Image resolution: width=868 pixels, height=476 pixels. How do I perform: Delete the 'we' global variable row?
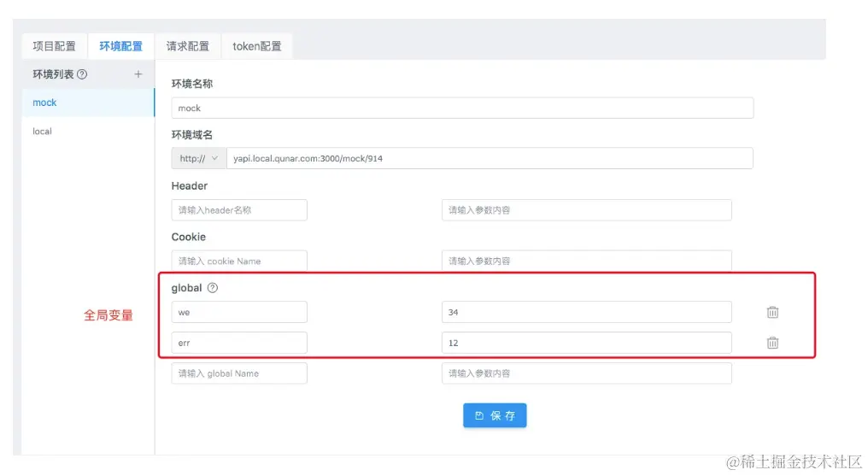click(x=772, y=312)
